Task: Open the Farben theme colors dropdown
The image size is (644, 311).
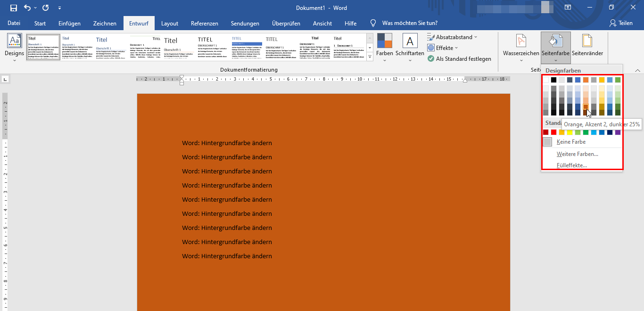Action: tap(385, 47)
